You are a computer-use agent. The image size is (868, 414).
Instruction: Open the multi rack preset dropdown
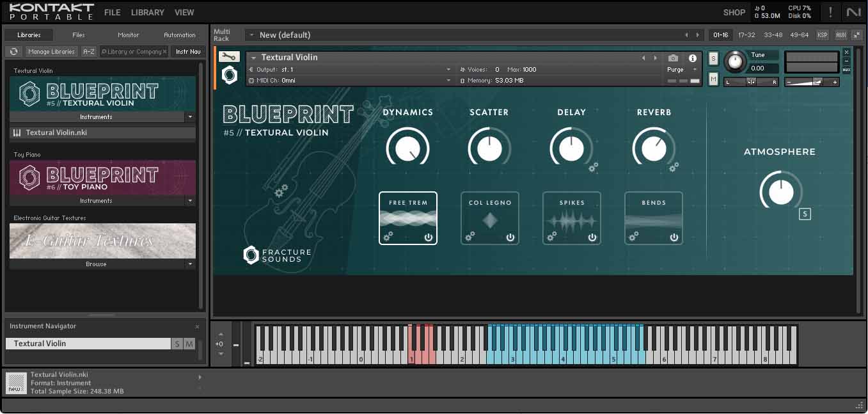coord(252,35)
